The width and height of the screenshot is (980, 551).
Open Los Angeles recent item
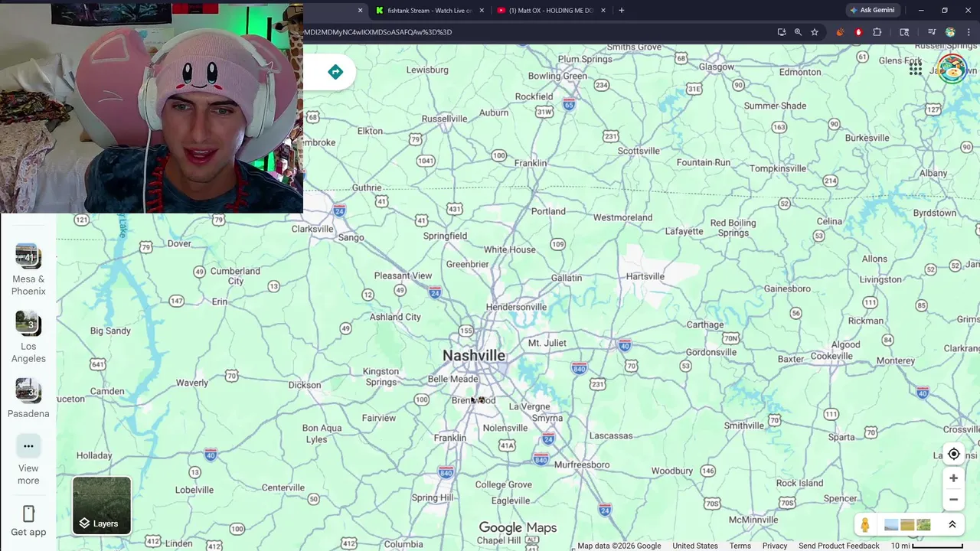(28, 337)
